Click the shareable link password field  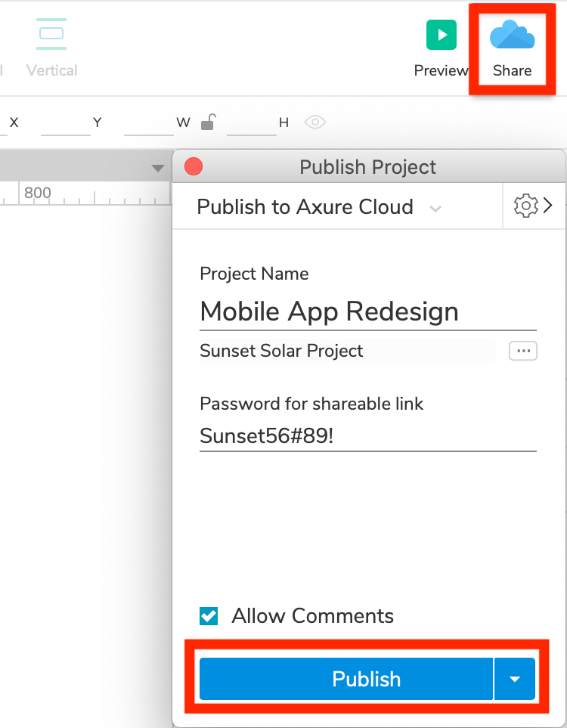click(367, 436)
